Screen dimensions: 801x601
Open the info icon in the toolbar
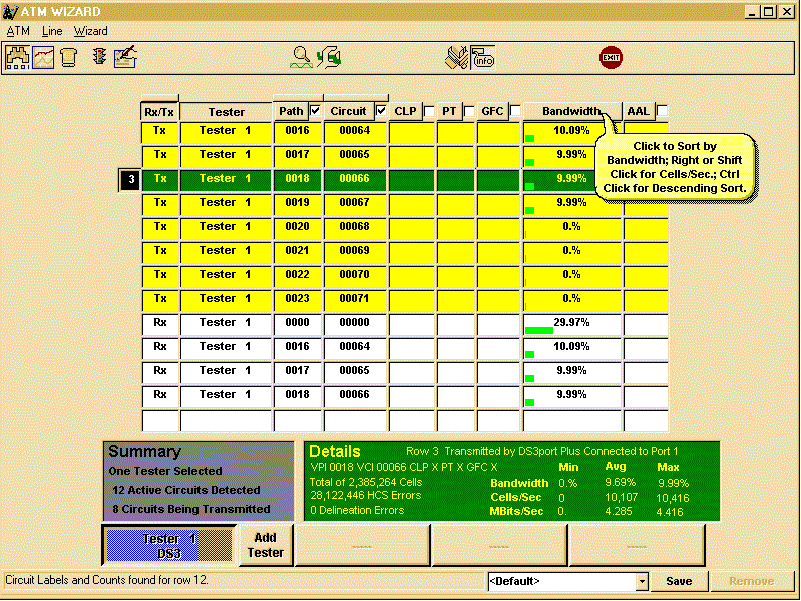(482, 57)
